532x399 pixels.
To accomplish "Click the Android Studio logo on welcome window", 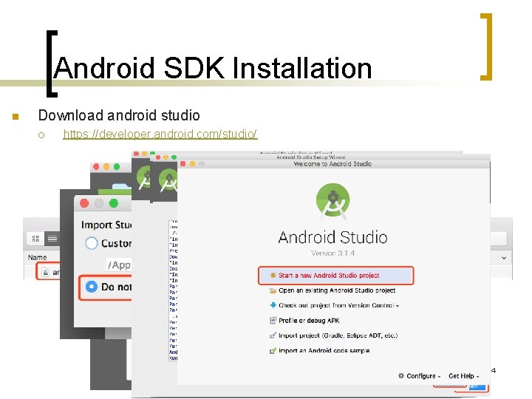I will pos(332,201).
